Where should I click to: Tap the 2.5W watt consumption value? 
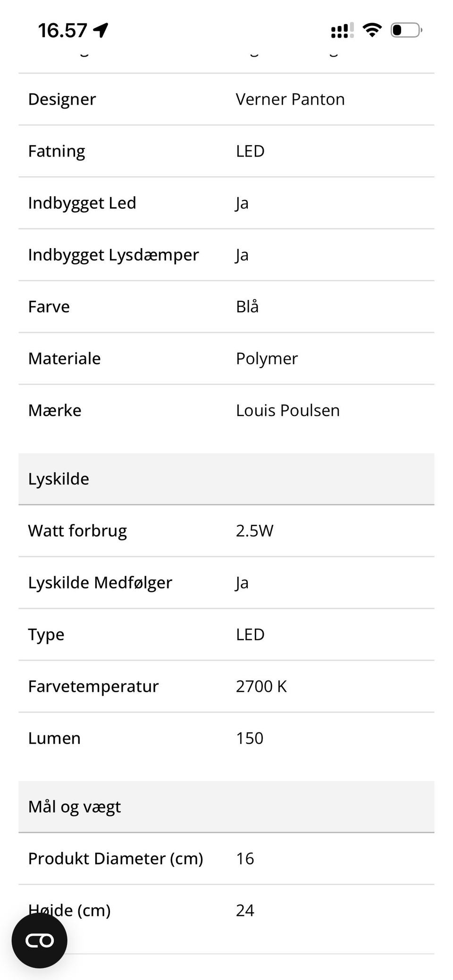pos(255,530)
